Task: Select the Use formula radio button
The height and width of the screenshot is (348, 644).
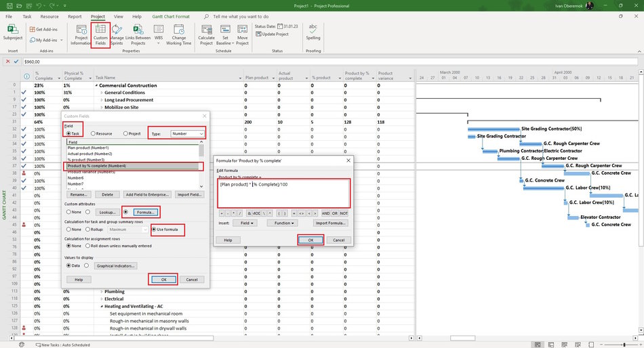Action: [x=154, y=230]
